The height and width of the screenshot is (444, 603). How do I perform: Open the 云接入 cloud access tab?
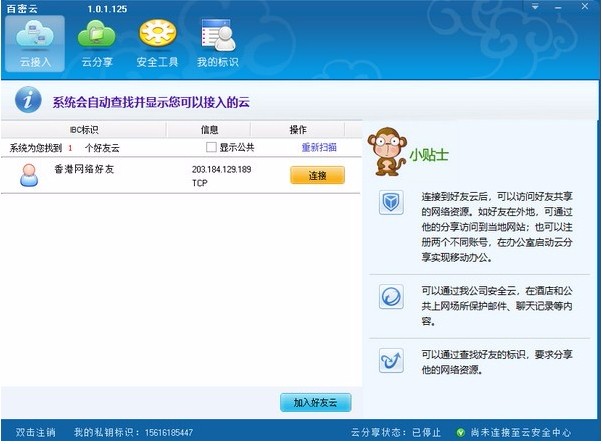coord(35,44)
